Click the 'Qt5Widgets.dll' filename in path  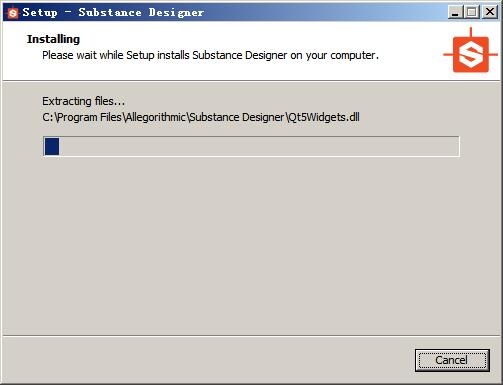coord(323,117)
